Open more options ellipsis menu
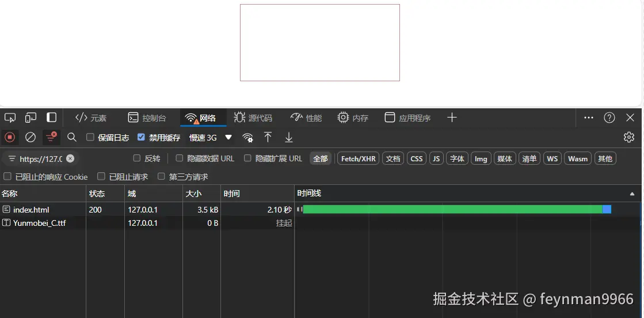Viewport: 644px width, 318px height. pos(589,118)
